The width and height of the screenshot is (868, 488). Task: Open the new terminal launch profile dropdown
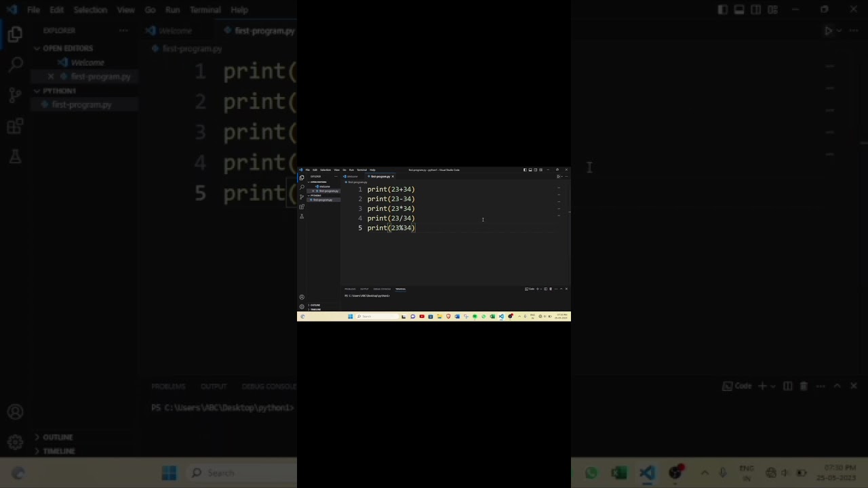click(x=540, y=289)
